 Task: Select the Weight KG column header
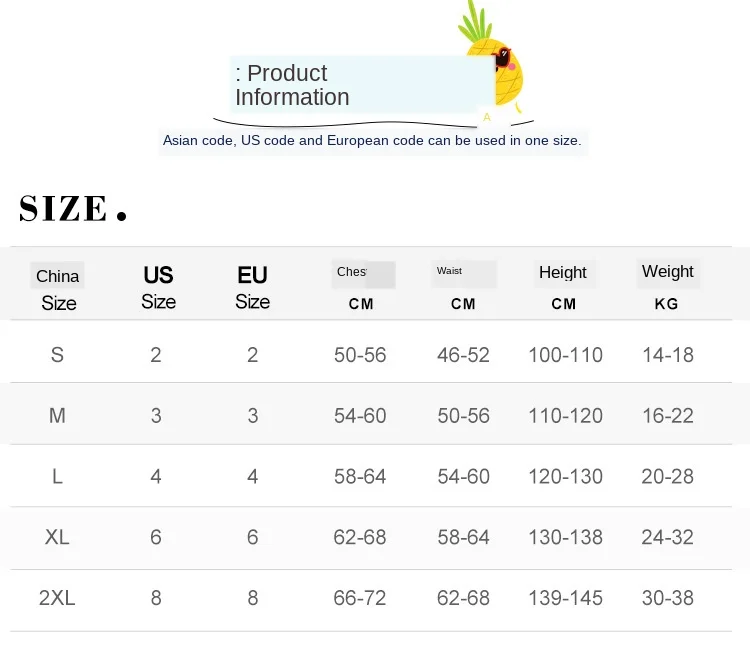click(667, 286)
